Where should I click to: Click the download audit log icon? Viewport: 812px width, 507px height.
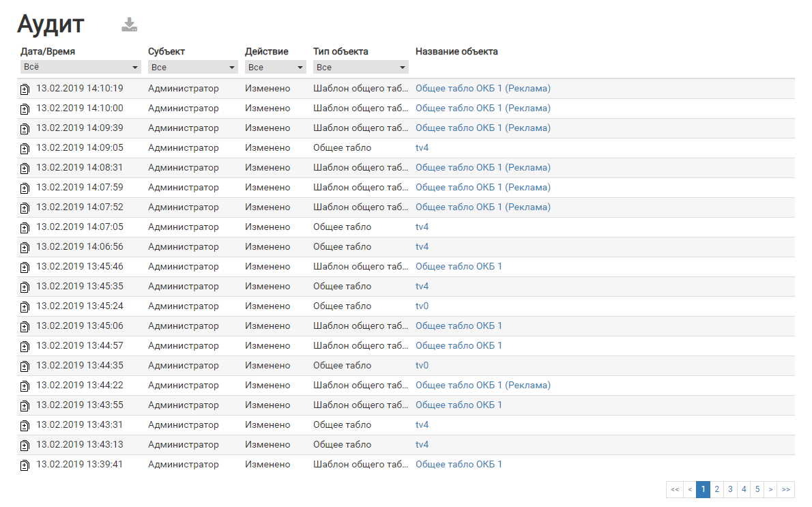[130, 25]
